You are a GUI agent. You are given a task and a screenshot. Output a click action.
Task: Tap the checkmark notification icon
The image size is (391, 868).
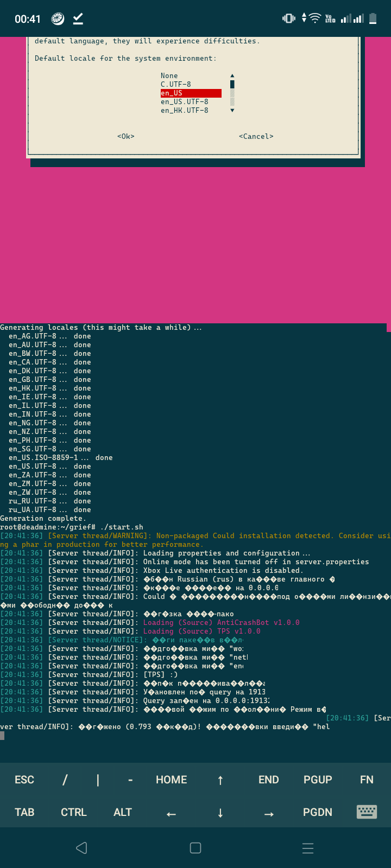click(x=78, y=19)
